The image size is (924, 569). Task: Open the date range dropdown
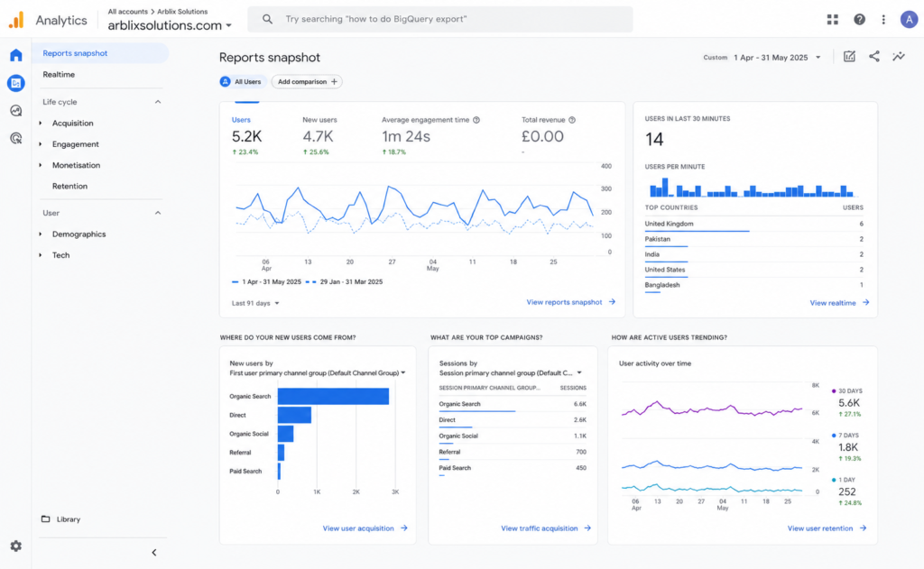762,58
